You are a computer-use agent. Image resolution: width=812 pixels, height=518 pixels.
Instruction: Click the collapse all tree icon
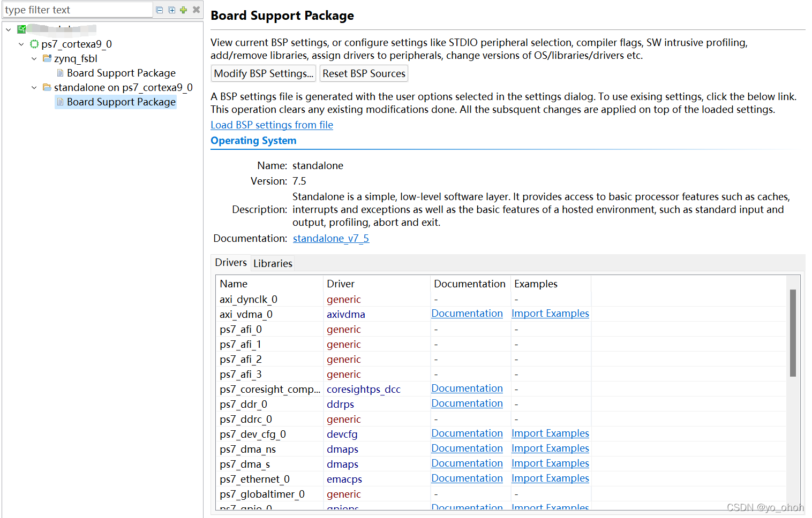159,10
